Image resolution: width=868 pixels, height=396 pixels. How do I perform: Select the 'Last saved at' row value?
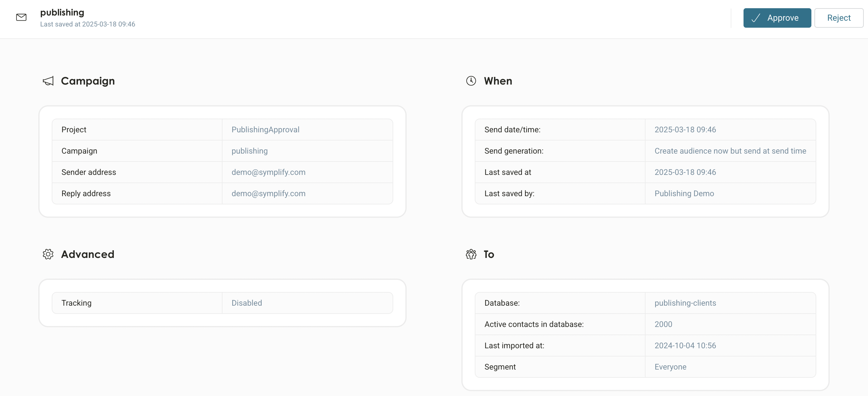[x=685, y=172]
